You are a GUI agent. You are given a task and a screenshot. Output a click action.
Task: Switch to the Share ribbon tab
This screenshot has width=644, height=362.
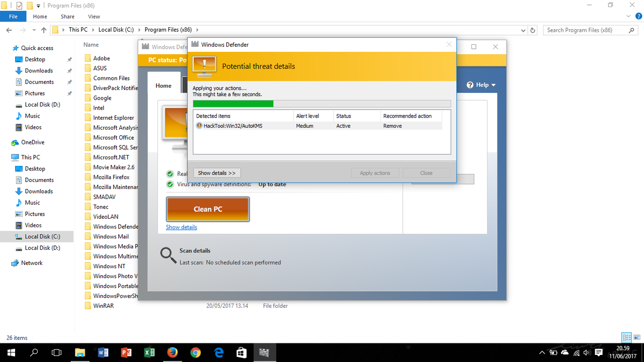tap(67, 17)
